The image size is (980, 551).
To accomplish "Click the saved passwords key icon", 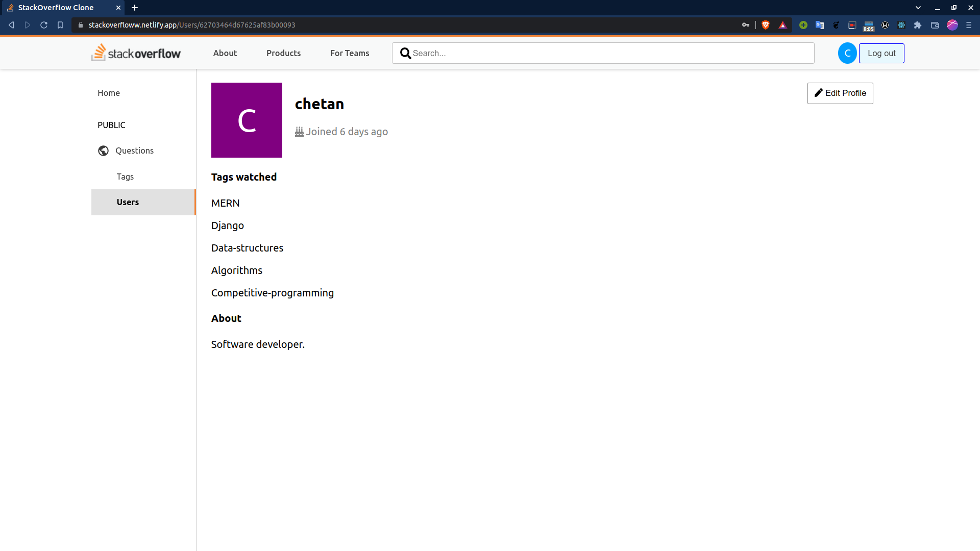I will tap(746, 25).
